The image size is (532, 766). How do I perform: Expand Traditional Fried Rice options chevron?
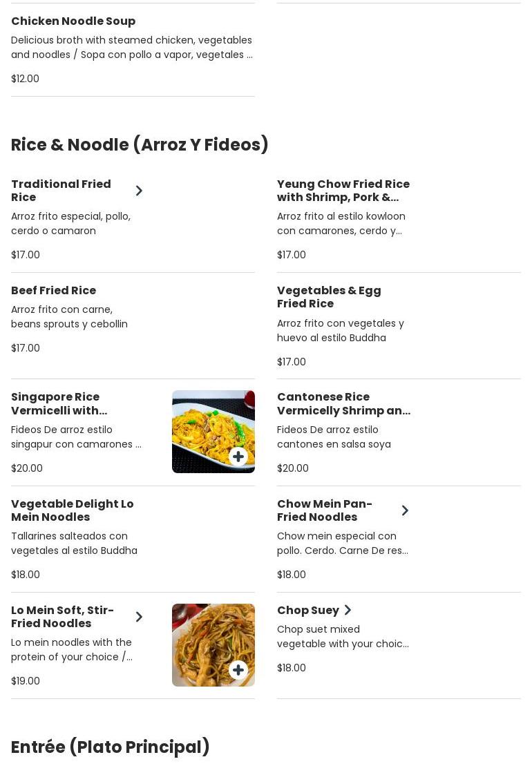click(x=139, y=191)
